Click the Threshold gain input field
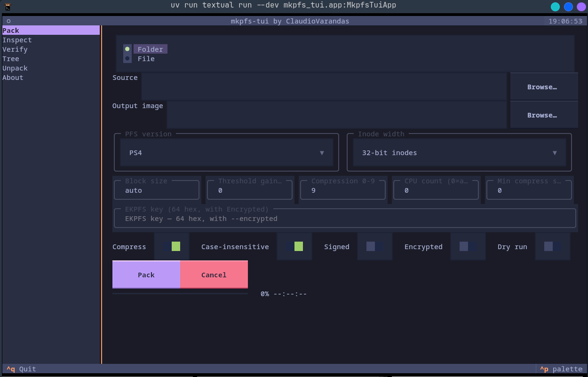 point(250,190)
